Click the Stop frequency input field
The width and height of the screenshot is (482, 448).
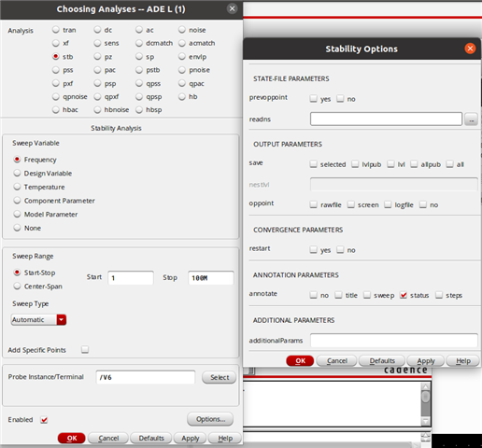point(211,278)
